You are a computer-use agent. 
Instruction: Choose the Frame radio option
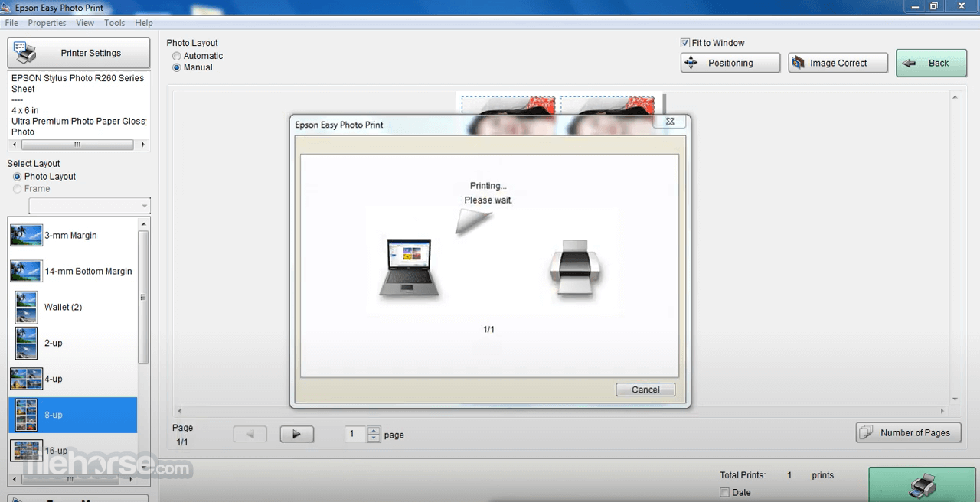point(18,189)
